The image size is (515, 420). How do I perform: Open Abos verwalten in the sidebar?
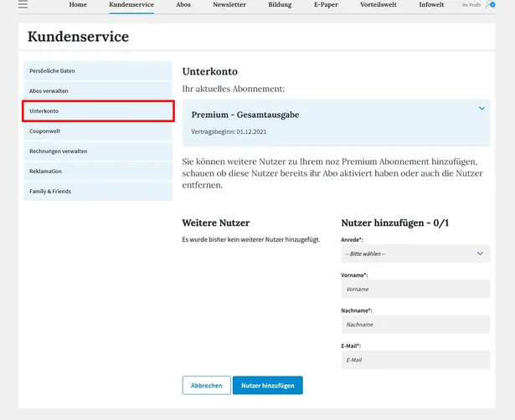98,91
